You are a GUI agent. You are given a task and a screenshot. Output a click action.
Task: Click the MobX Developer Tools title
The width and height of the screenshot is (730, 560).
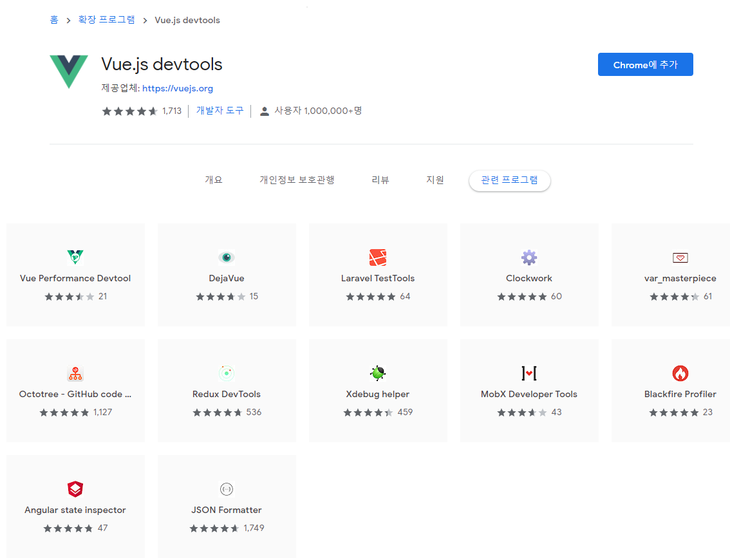529,395
